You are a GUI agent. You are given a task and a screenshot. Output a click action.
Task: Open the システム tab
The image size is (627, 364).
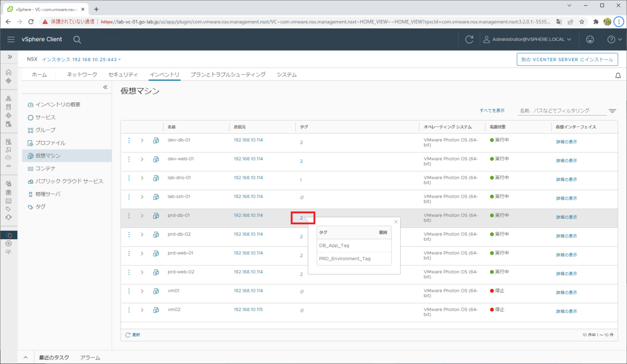pyautogui.click(x=287, y=75)
